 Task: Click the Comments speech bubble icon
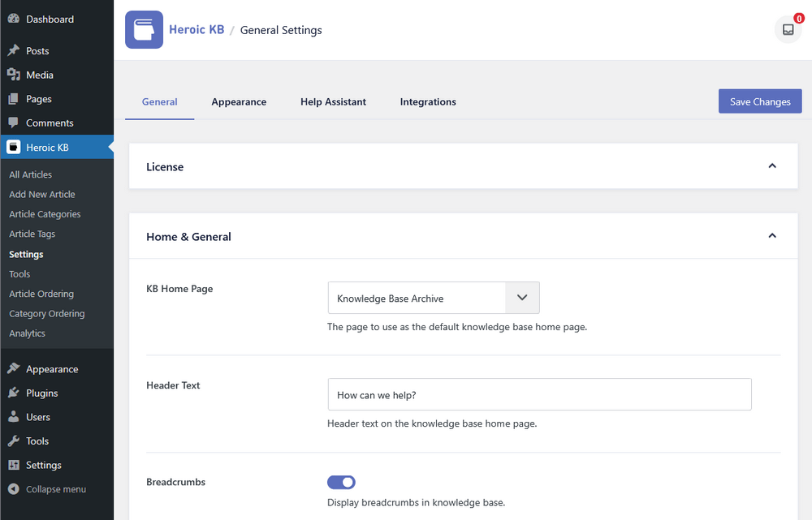tap(14, 122)
